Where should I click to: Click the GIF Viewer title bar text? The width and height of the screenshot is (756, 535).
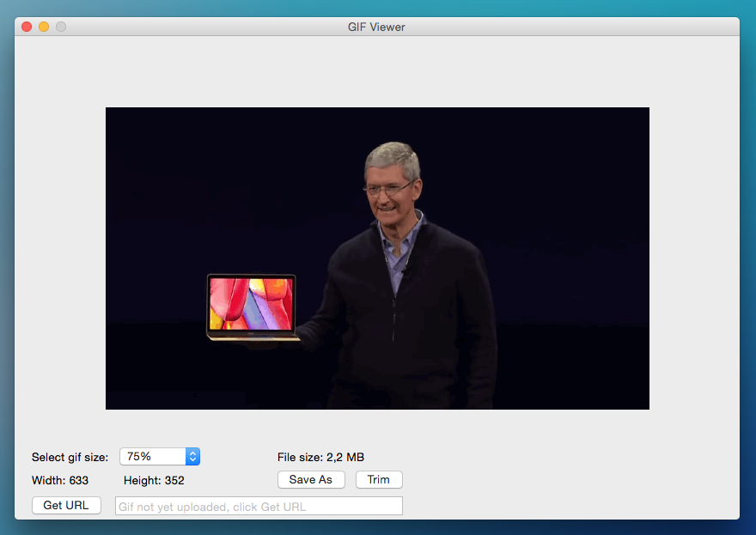378,27
